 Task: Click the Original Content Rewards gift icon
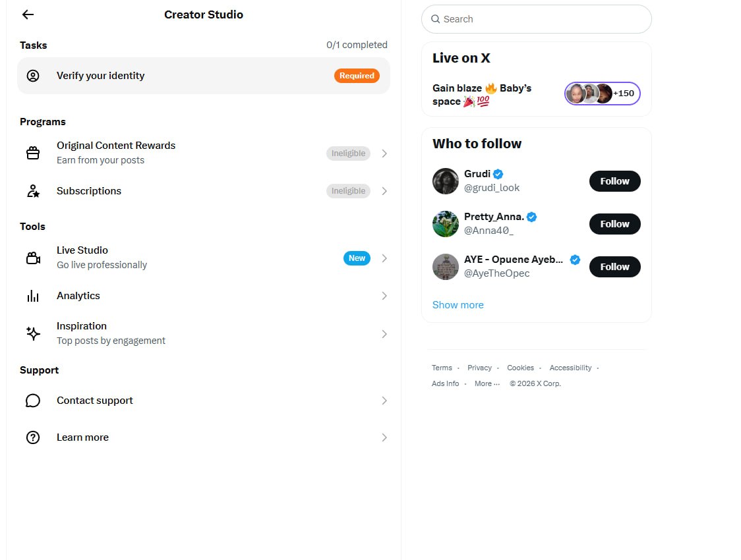coord(32,153)
